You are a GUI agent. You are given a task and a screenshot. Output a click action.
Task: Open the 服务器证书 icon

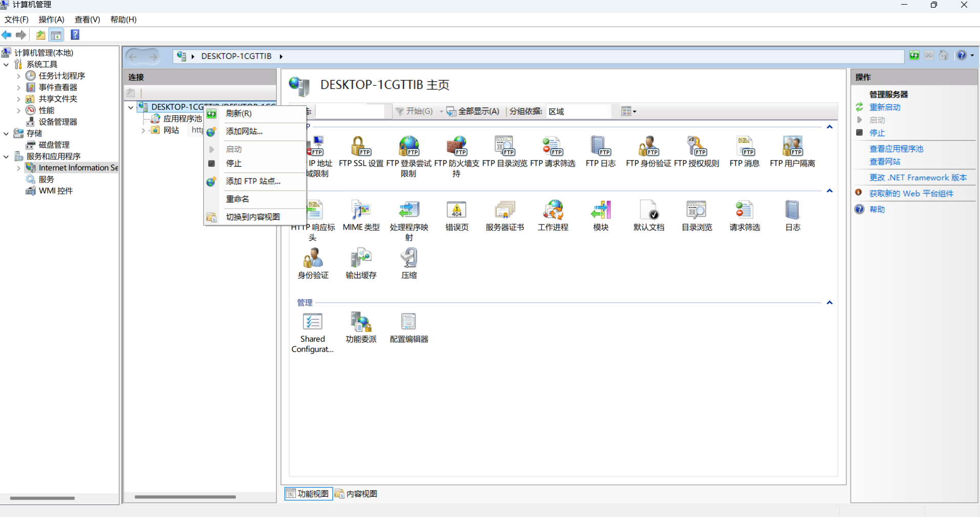click(505, 216)
